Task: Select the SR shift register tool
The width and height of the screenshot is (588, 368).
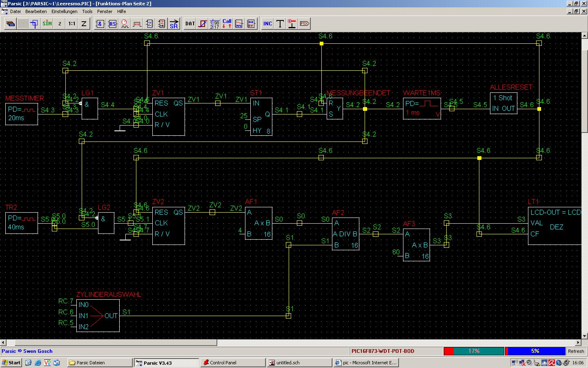Action: (x=174, y=24)
